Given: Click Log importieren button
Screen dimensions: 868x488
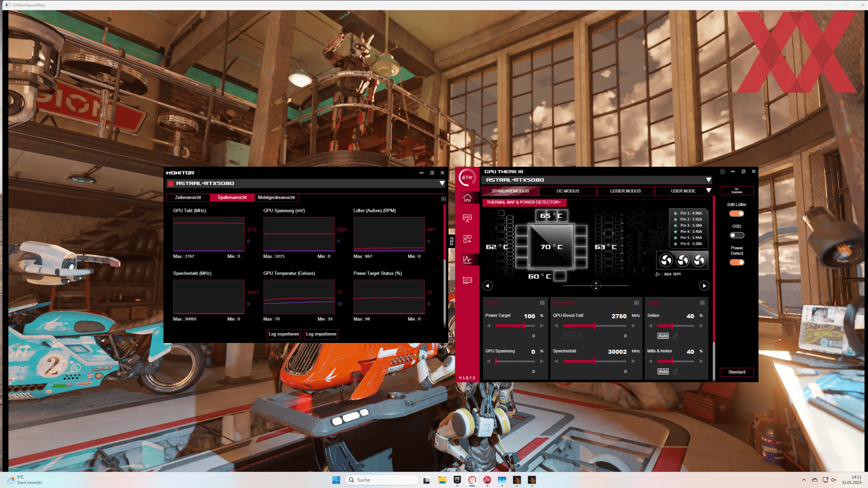Looking at the screenshot, I should pyautogui.click(x=321, y=334).
